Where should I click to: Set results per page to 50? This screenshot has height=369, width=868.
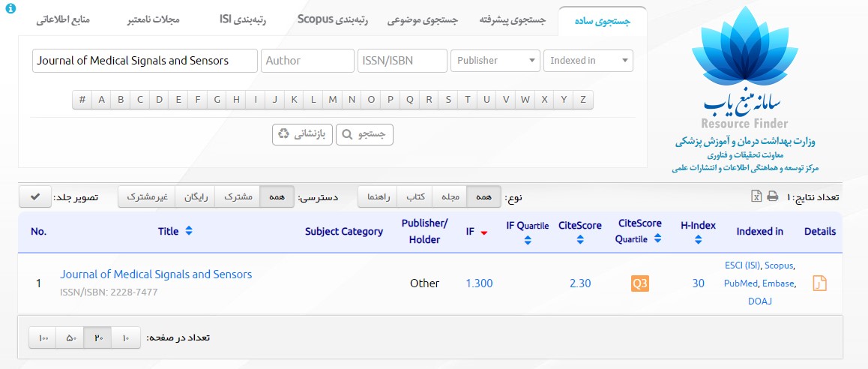click(71, 338)
